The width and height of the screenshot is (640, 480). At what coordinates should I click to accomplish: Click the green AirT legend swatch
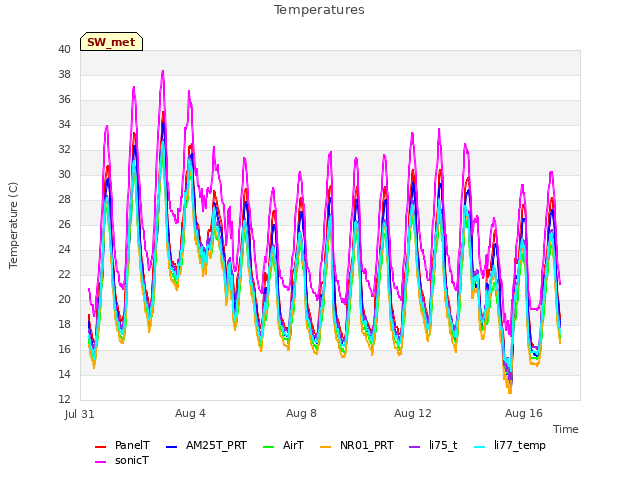(x=269, y=447)
